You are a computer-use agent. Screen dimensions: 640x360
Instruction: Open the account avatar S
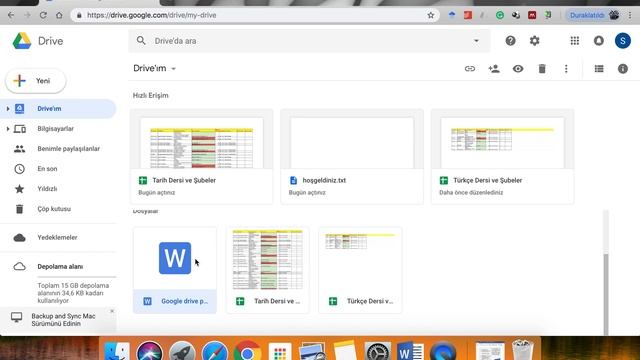click(622, 40)
